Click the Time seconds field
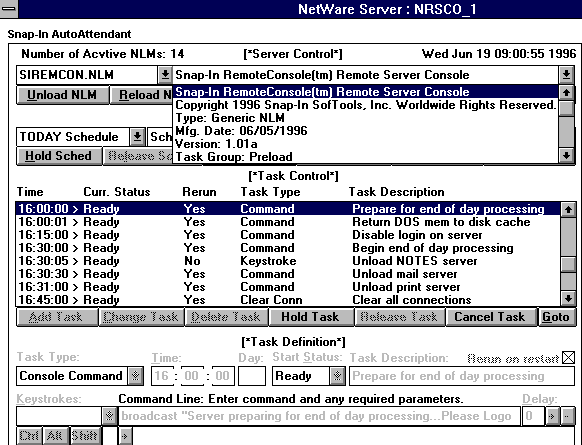The image size is (582, 445). (x=223, y=376)
